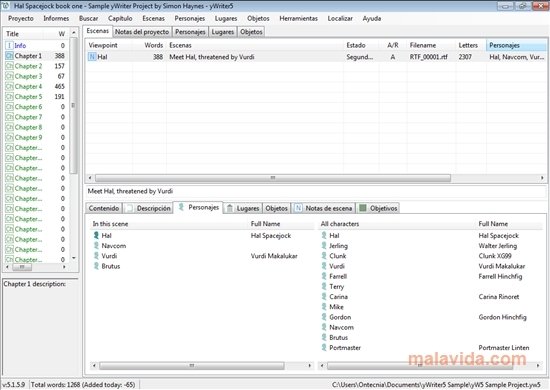Select the 'Meet Hal, threatened by Vurdi' scene row

click(x=316, y=57)
